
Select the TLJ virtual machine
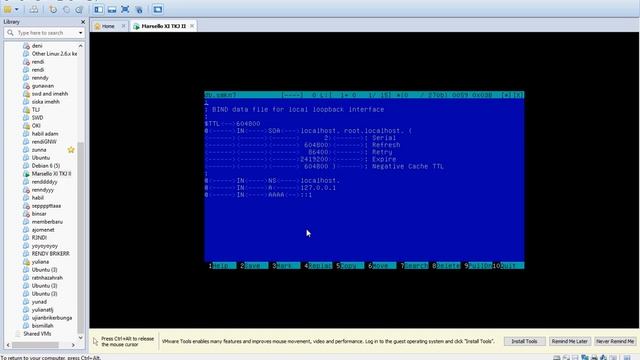[36, 110]
